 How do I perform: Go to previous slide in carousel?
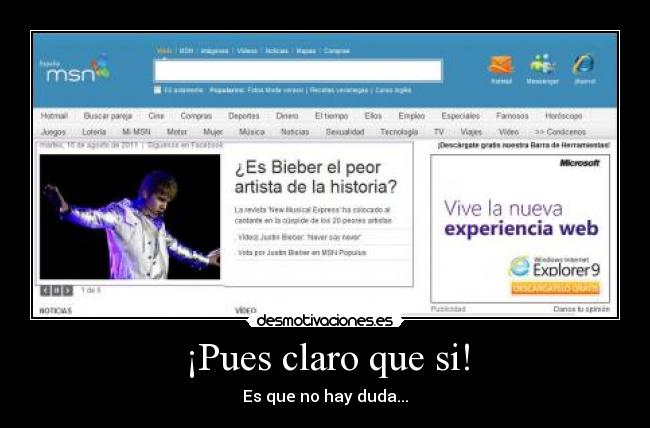coord(45,290)
